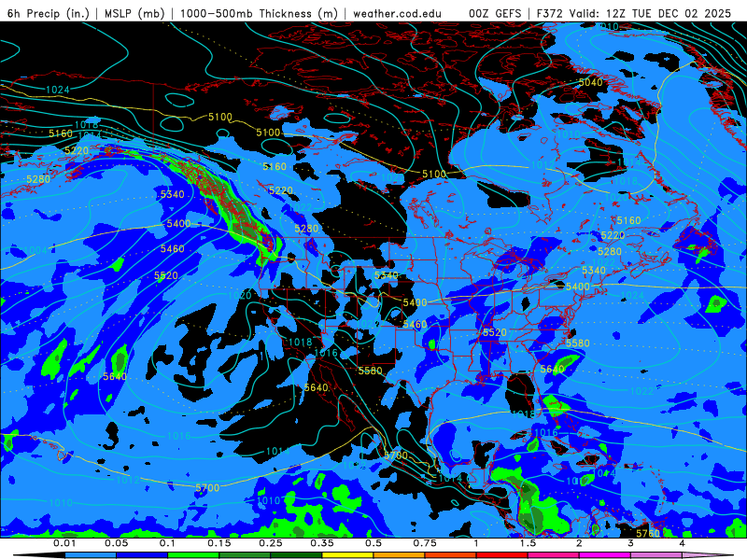Click the "MSLP (mb)" header label
Screen dimensions: 747x560
tap(133, 13)
